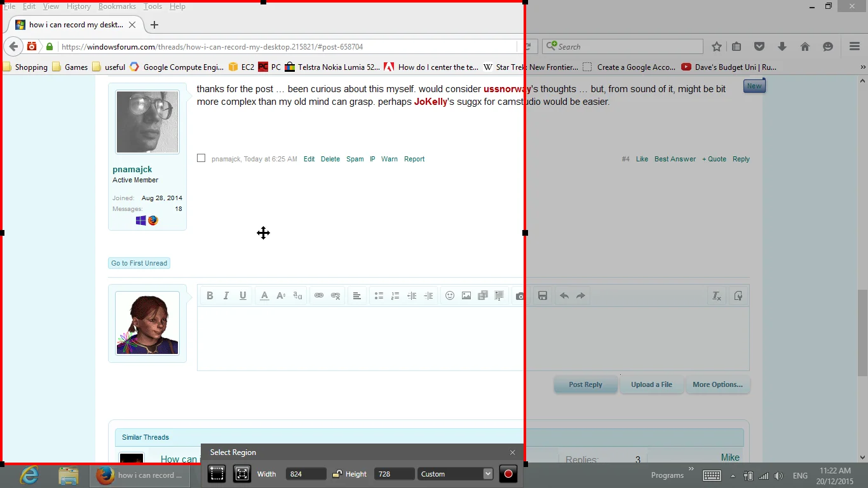Open the Edit menu in Firefox
The image size is (868, 488).
[29, 6]
